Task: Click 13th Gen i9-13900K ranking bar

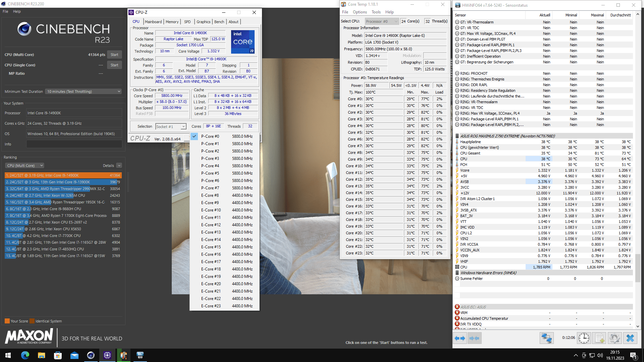Action: click(63, 182)
